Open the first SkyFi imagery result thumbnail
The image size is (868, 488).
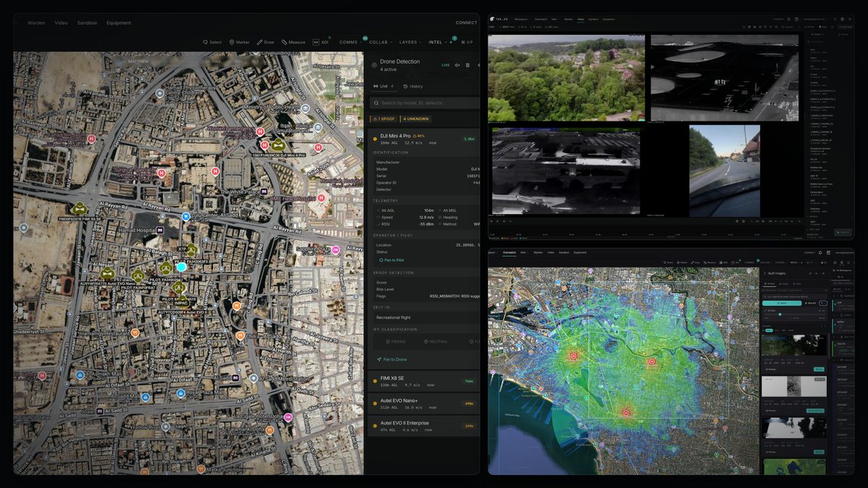(794, 345)
